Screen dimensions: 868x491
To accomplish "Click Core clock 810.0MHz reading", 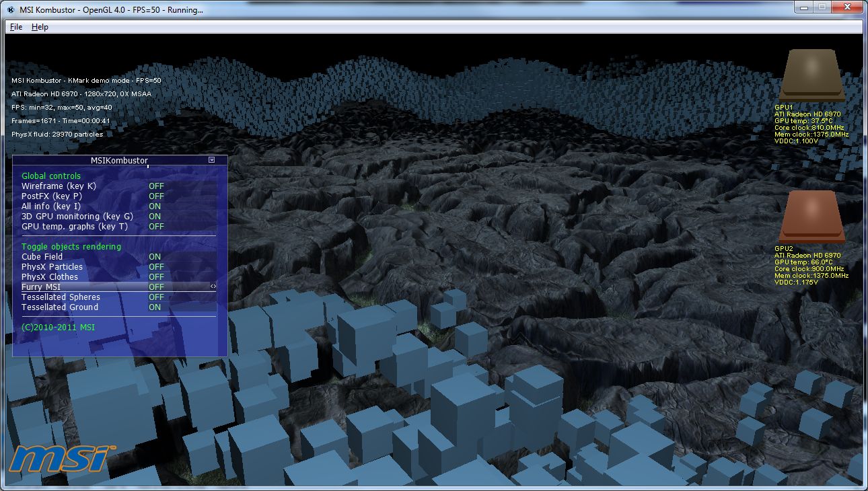I will coord(809,128).
